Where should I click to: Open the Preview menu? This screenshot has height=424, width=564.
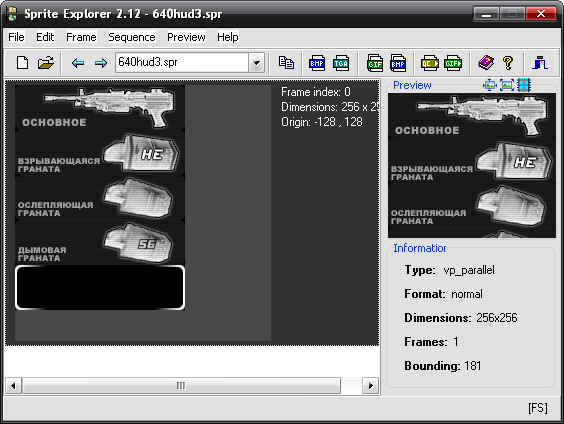[186, 37]
